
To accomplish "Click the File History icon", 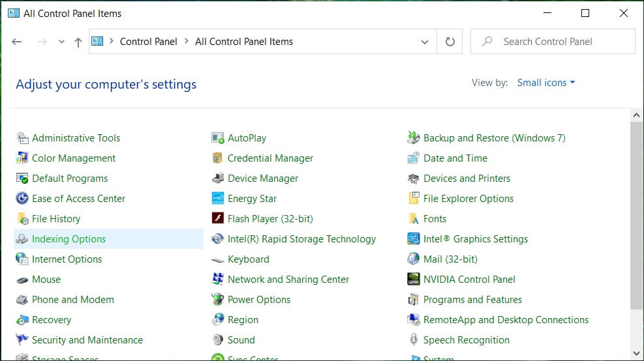I will (22, 219).
